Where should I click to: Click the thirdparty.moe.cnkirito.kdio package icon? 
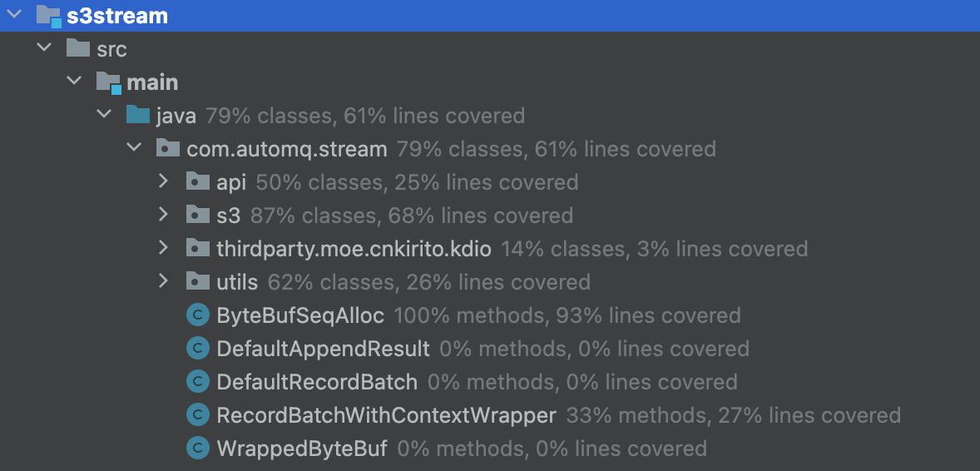point(198,248)
